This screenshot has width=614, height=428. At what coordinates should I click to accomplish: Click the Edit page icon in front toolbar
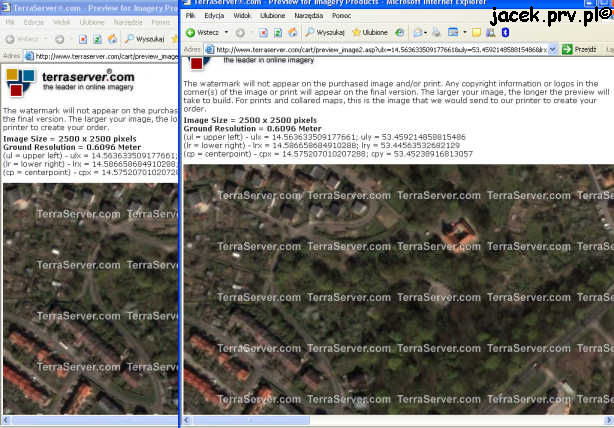pyautogui.click(x=453, y=33)
